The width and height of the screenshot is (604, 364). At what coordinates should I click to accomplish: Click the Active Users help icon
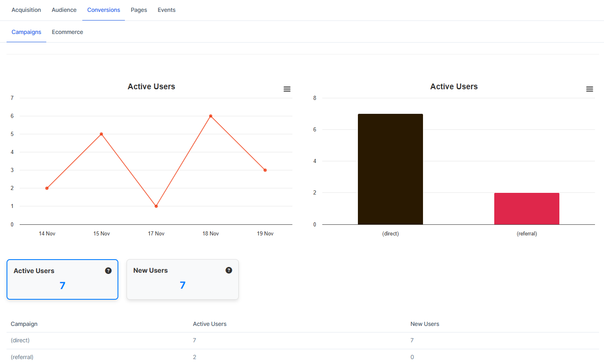pos(108,270)
